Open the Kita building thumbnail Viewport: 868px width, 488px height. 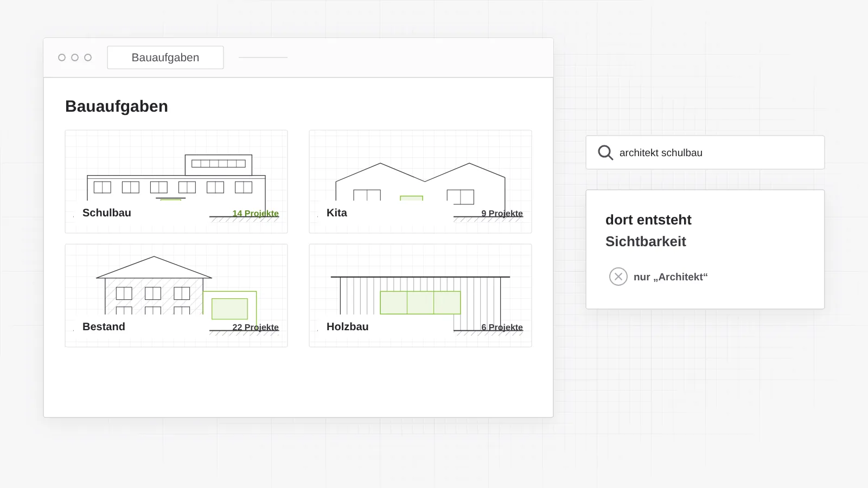click(x=420, y=182)
